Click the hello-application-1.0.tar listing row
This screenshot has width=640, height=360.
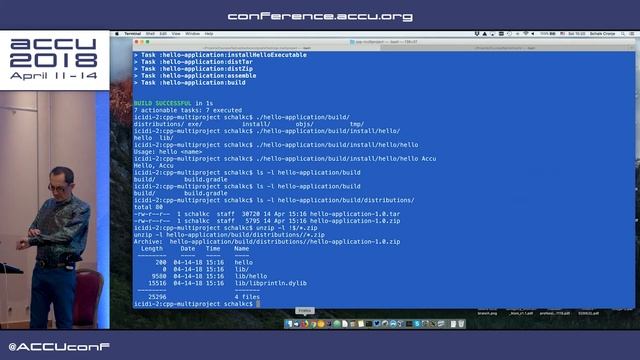click(x=267, y=214)
